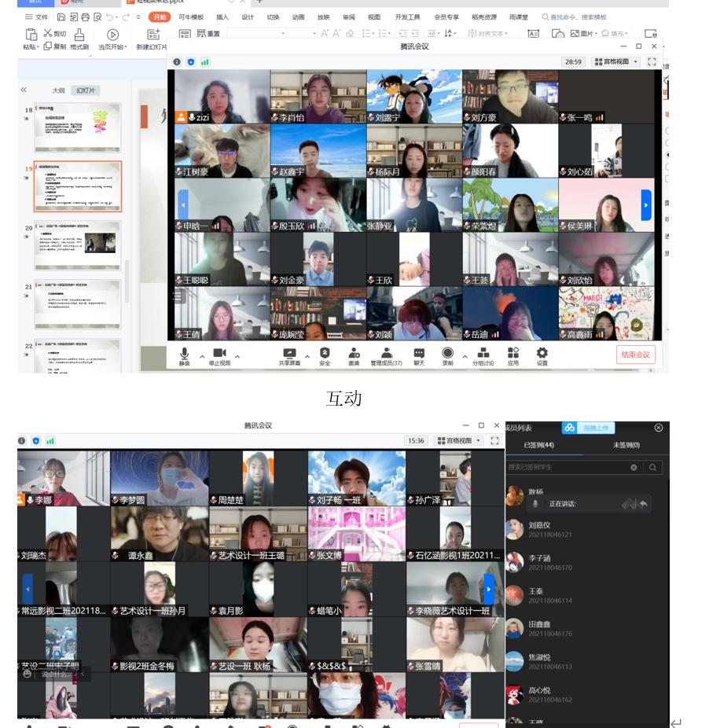Image resolution: width=709 pixels, height=728 pixels.
Task: Toggle camera with 停止视频 button
Action: [x=219, y=355]
